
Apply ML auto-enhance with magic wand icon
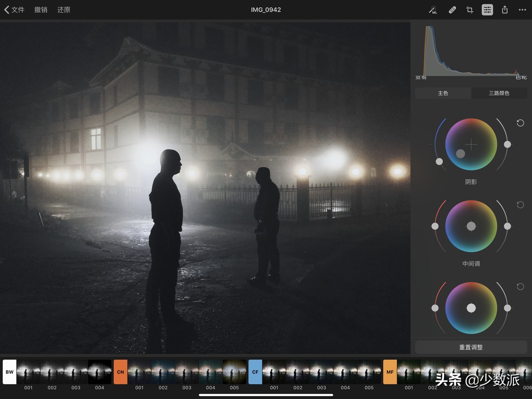point(433,10)
